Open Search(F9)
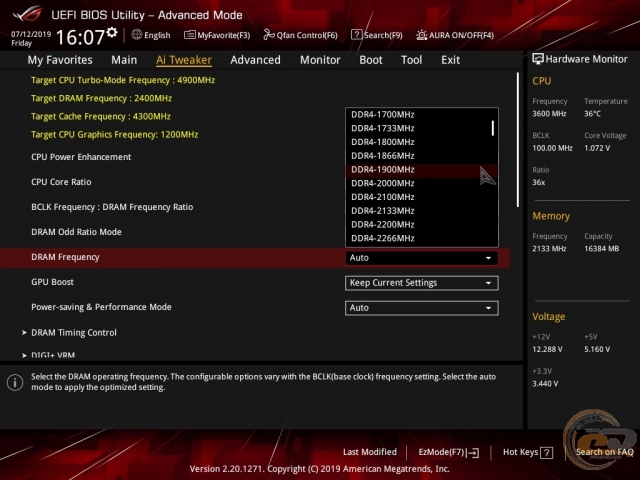Viewport: 640px width, 480px height. point(377,35)
